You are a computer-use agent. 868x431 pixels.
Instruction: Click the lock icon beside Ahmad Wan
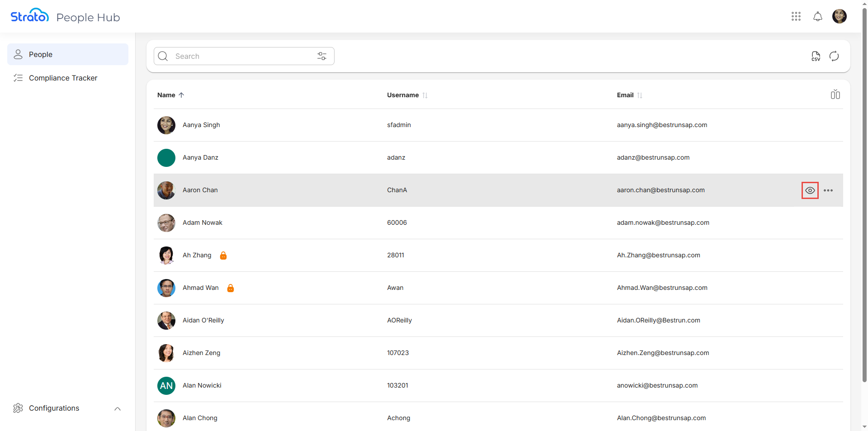point(231,288)
